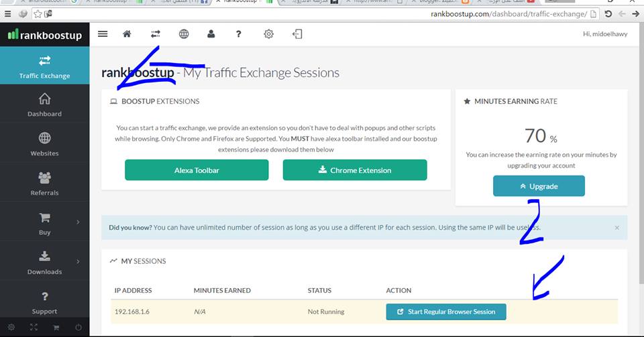This screenshot has height=337, width=644.
Task: Click the Hi, midoelhawy greeting
Action: (605, 34)
